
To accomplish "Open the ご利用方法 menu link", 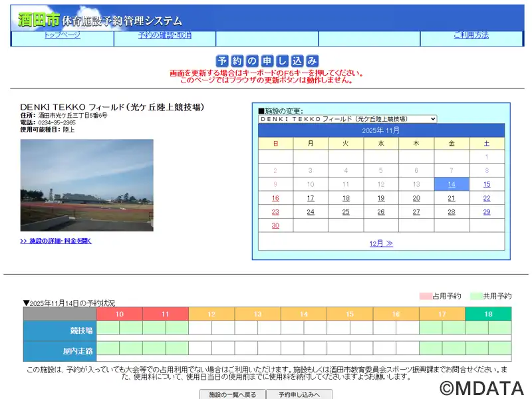I will (471, 35).
